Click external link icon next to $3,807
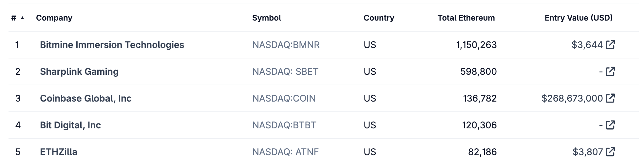The image size is (644, 162). [x=610, y=152]
